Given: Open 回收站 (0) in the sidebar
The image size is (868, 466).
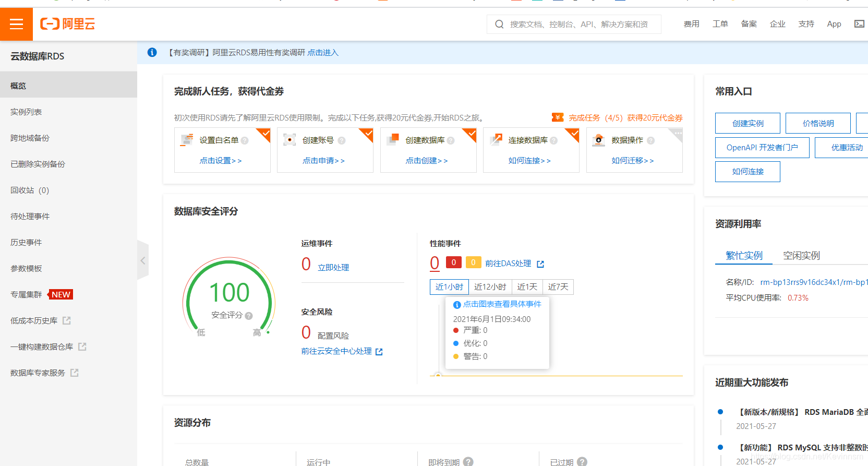Looking at the screenshot, I should [x=68, y=190].
